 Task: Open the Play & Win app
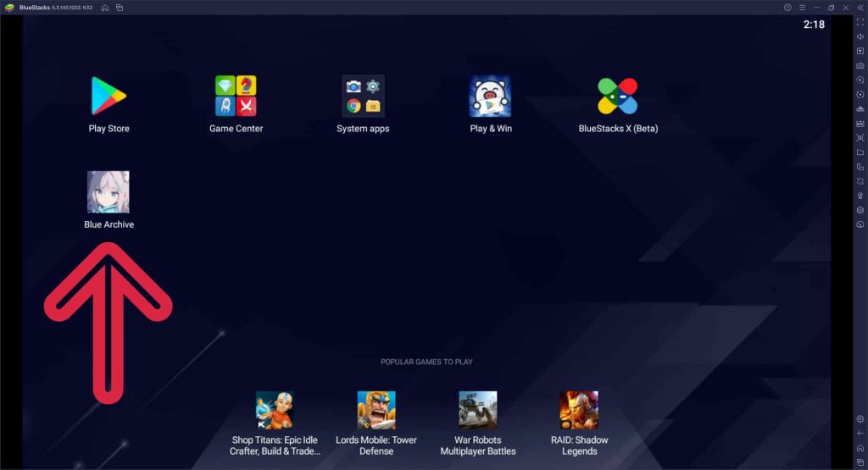click(x=491, y=97)
